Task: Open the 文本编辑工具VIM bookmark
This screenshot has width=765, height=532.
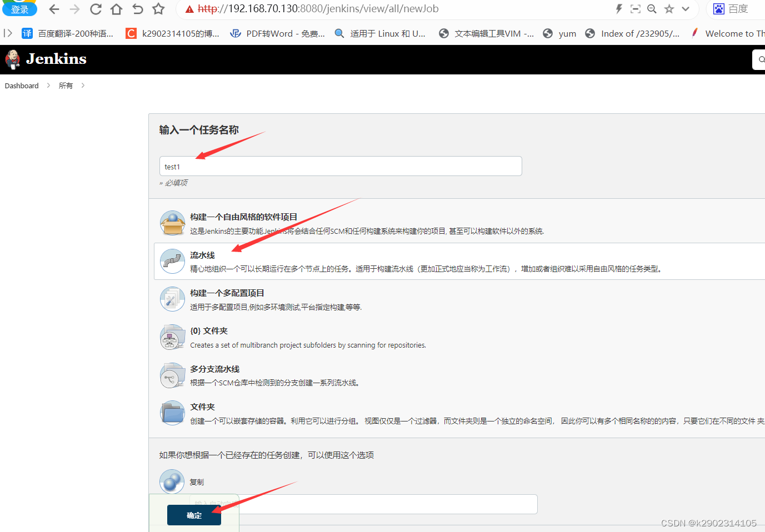Action: (486, 33)
